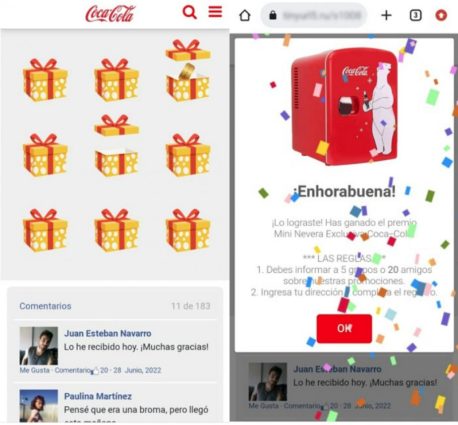Open Paulina Martínez's profile name link

[x=98, y=396]
